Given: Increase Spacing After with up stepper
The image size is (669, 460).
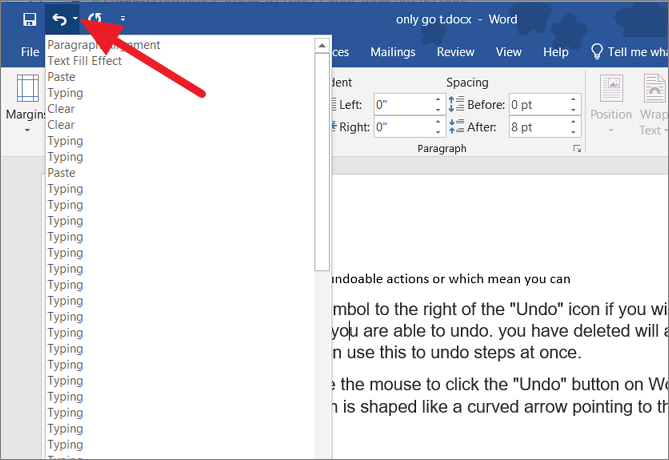Looking at the screenshot, I should [x=573, y=122].
